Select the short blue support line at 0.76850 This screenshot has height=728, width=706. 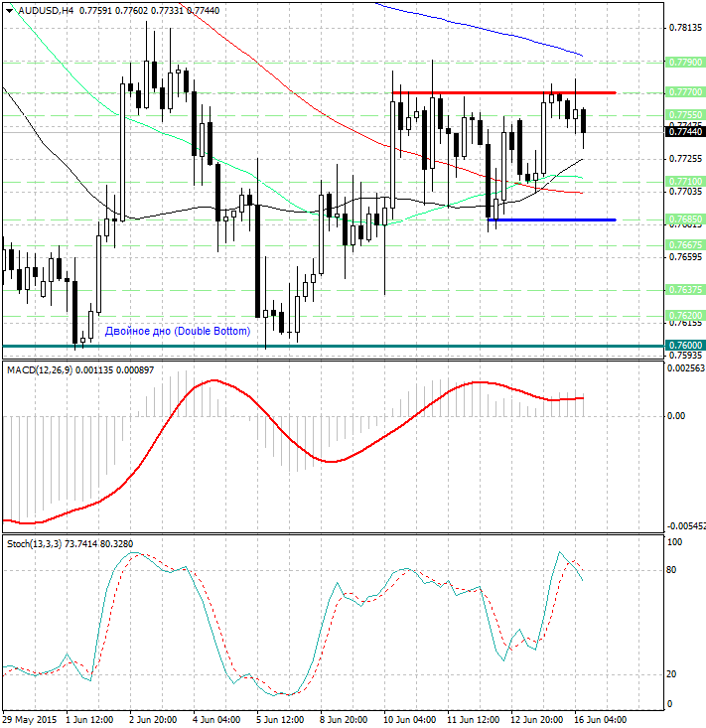552,219
